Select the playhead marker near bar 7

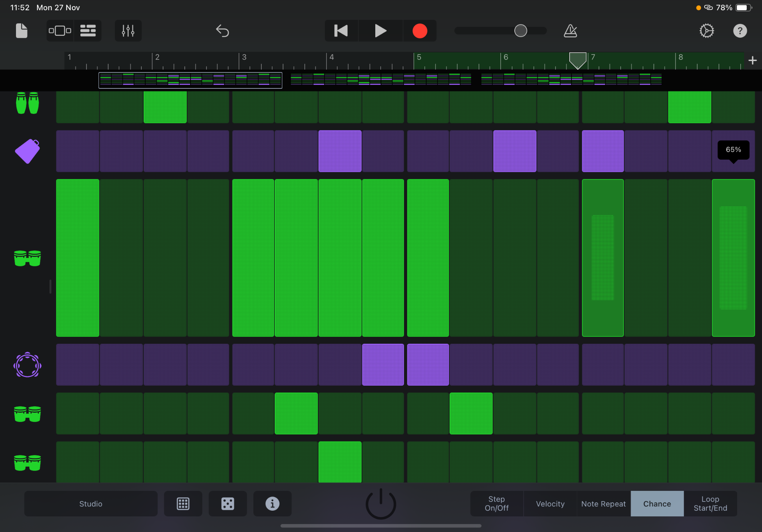(x=578, y=60)
